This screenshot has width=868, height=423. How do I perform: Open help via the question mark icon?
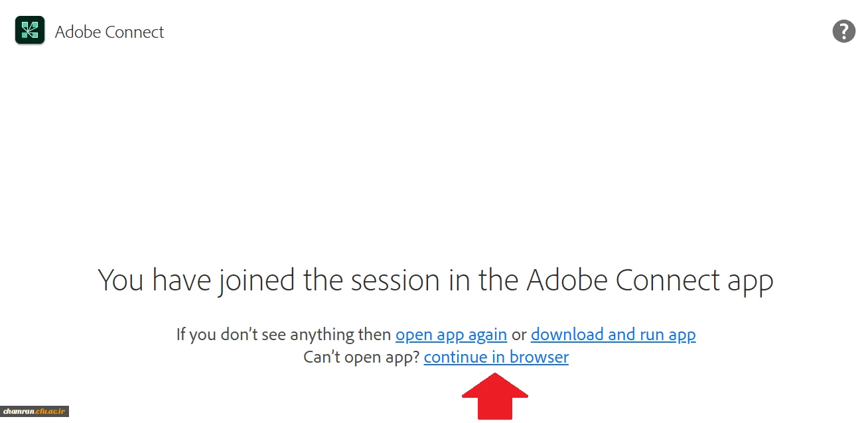(x=843, y=31)
